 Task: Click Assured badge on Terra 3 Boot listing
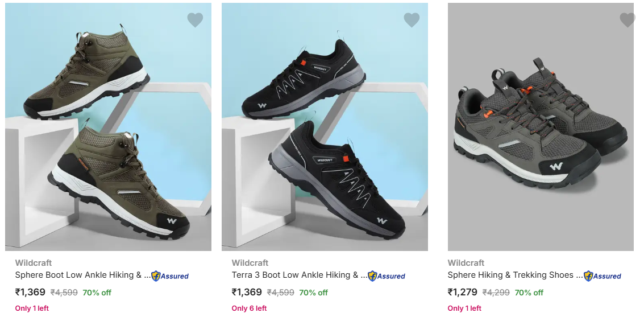(387, 276)
